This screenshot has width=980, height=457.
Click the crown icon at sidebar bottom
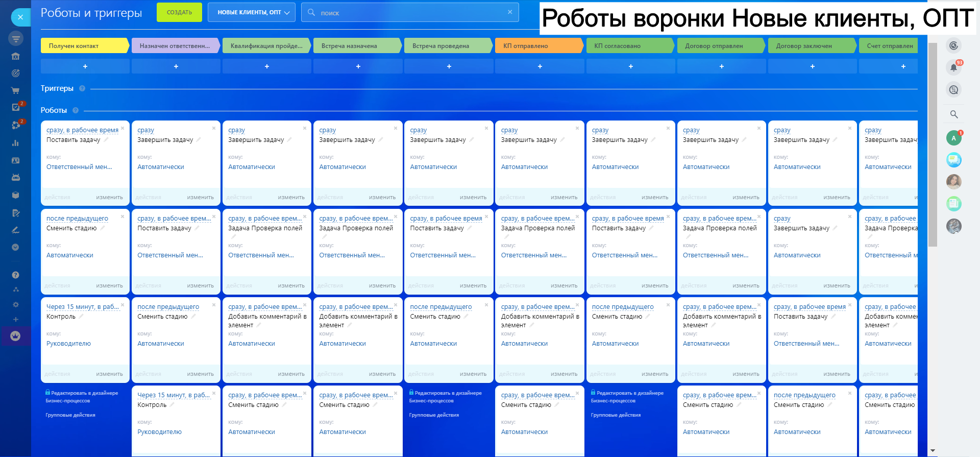click(15, 336)
